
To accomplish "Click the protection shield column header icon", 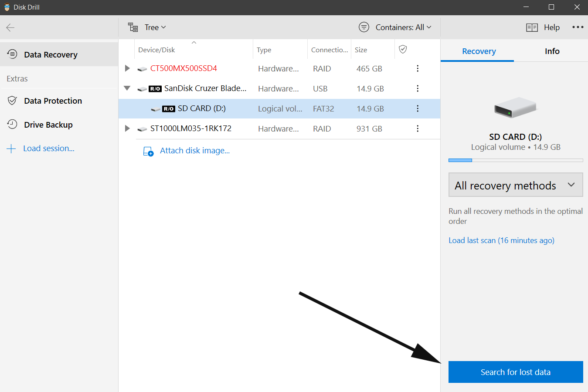I will pyautogui.click(x=403, y=49).
